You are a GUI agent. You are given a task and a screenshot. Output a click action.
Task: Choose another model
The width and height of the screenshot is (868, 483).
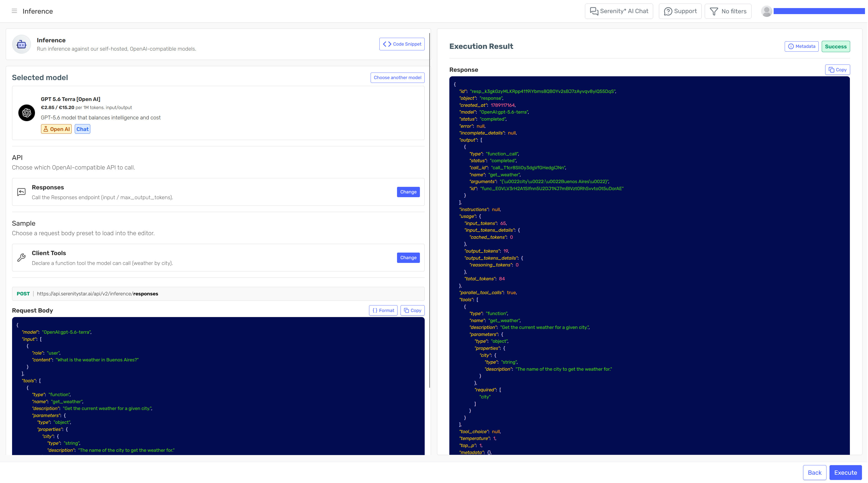[397, 78]
